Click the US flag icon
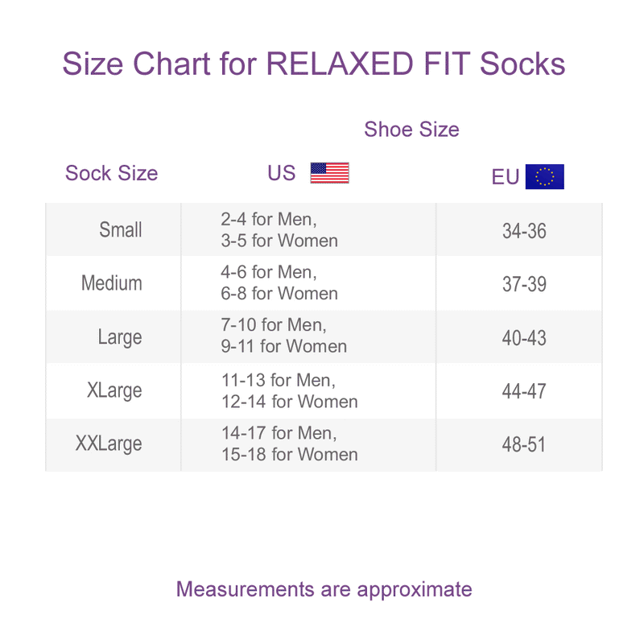This screenshot has width=644, height=644. click(329, 173)
